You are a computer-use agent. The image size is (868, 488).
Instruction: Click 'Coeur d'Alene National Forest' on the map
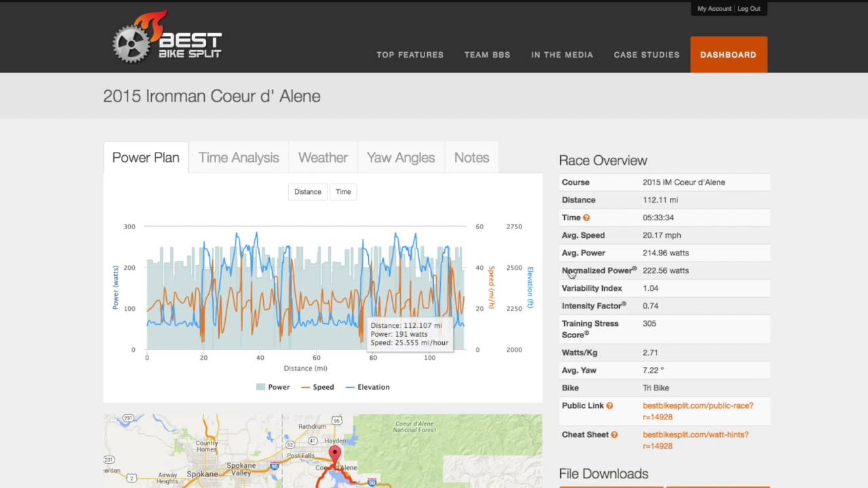[415, 426]
